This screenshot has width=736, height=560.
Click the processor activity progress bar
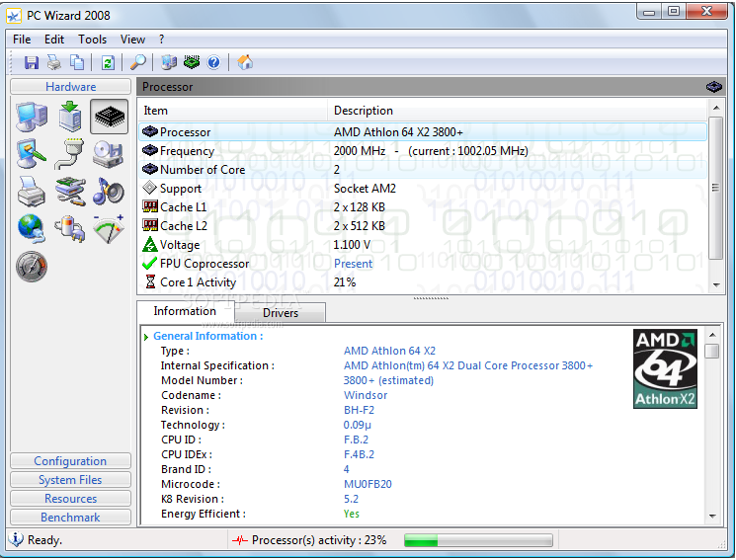pyautogui.click(x=478, y=540)
